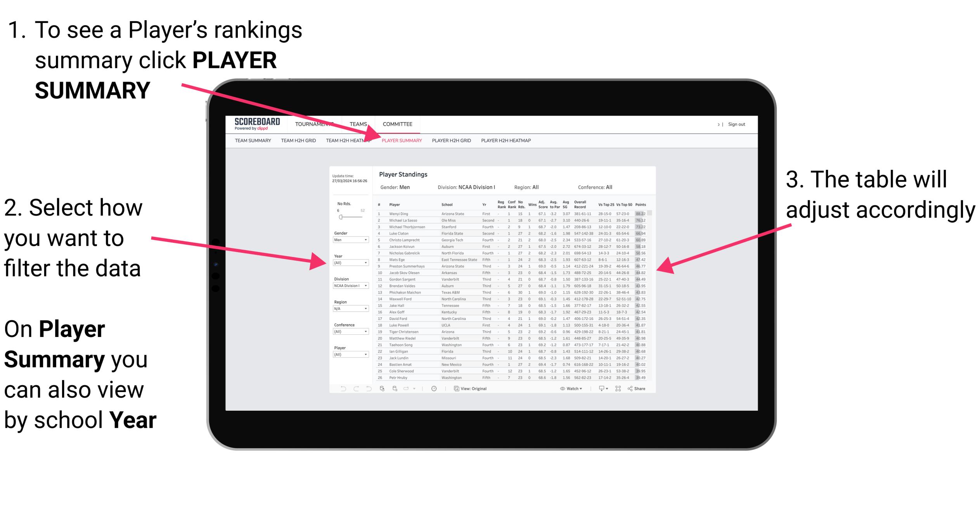Image resolution: width=980 pixels, height=527 pixels.
Task: Click the filter/settings icon in toolbar
Action: (x=433, y=388)
